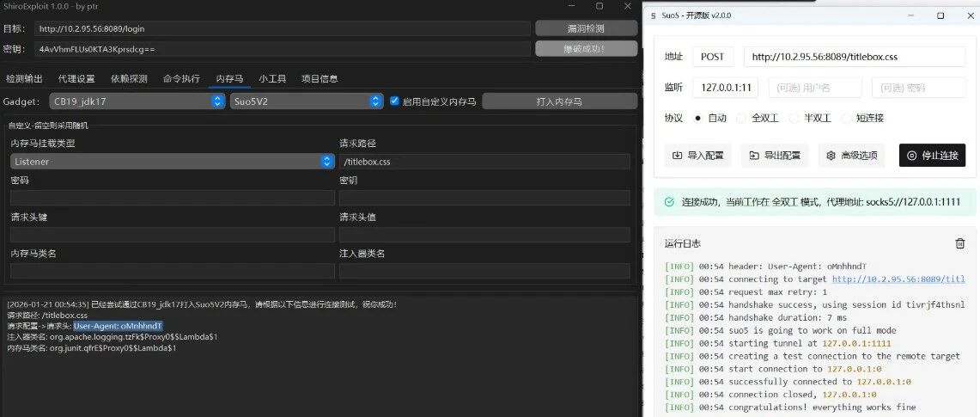
Task: Click the 爆破成功! button
Action: (587, 49)
